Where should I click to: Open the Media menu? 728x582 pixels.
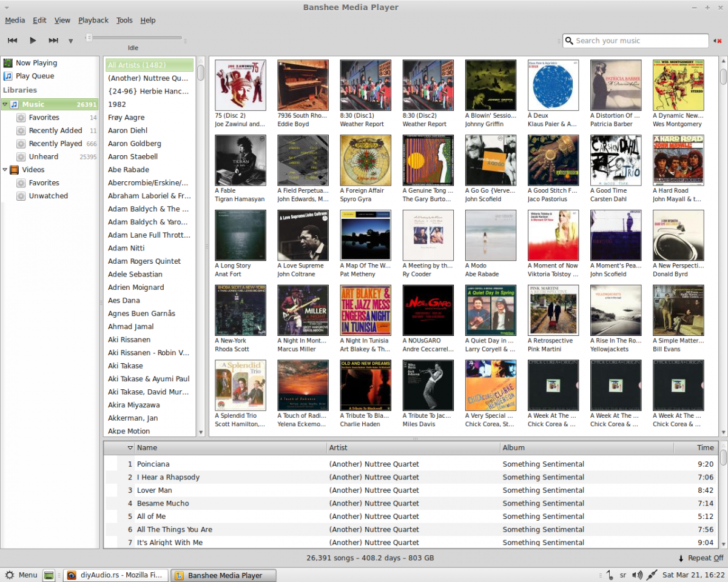(15, 20)
